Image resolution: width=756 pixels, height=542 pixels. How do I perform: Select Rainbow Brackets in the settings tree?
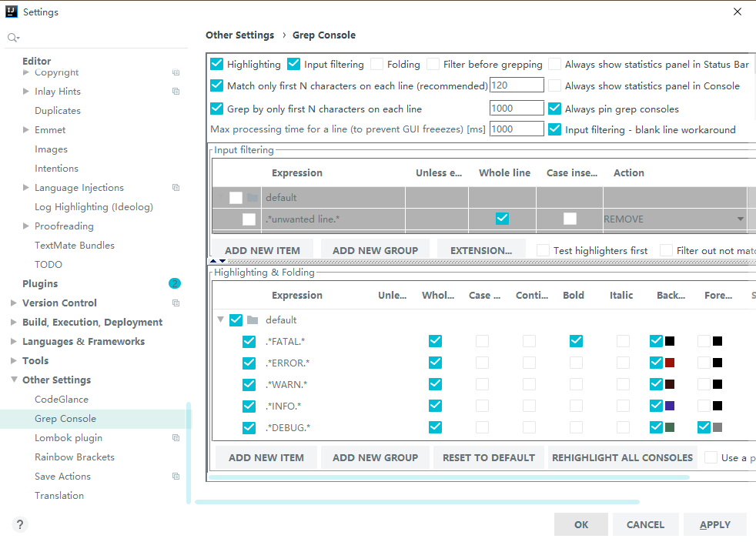pyautogui.click(x=75, y=457)
